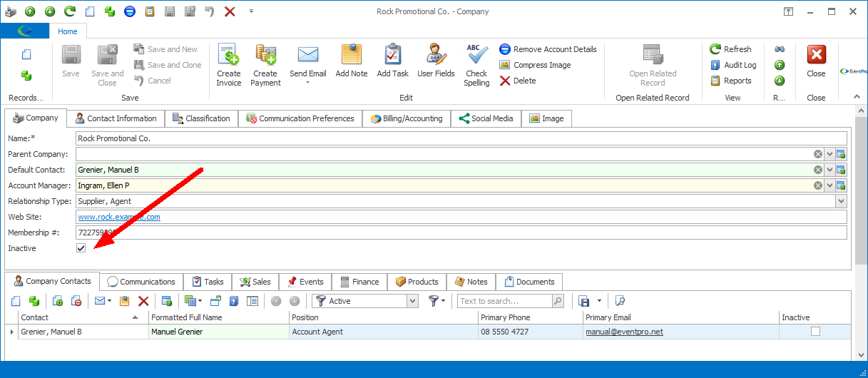
Task: Click the email envelope icon in contacts toolbar
Action: click(100, 301)
